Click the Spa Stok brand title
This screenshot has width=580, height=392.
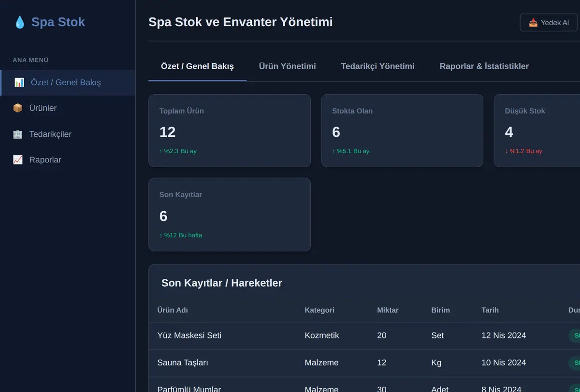(x=58, y=22)
